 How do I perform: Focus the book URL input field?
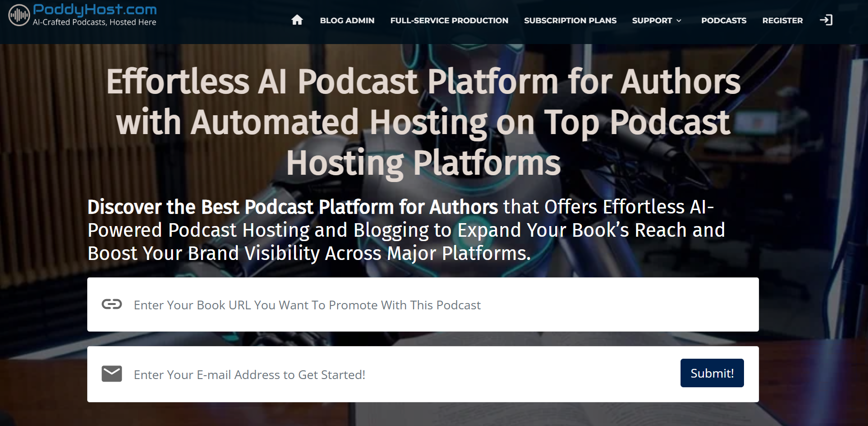click(436, 305)
